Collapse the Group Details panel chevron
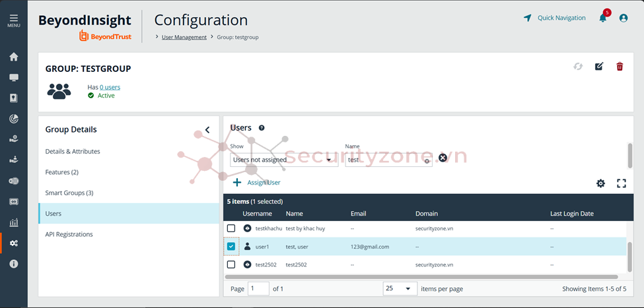Image resolution: width=644 pixels, height=308 pixels. coord(207,130)
